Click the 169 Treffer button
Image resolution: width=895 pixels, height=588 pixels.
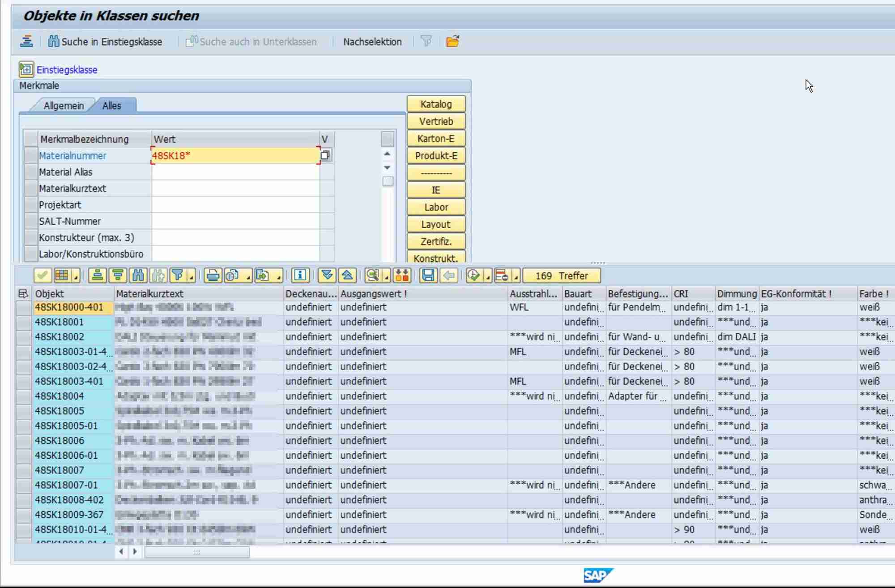562,276
